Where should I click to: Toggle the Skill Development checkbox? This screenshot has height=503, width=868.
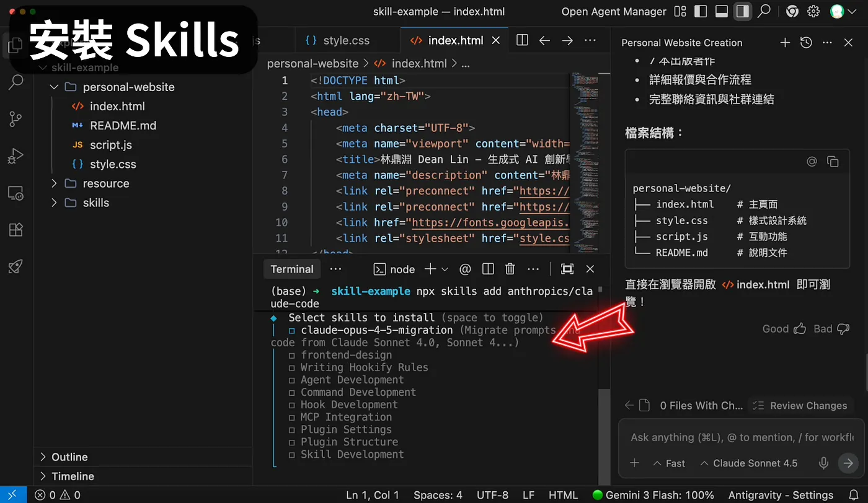292,455
